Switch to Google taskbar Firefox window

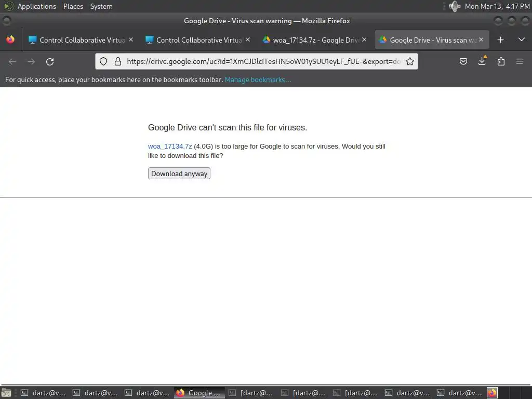(199, 393)
